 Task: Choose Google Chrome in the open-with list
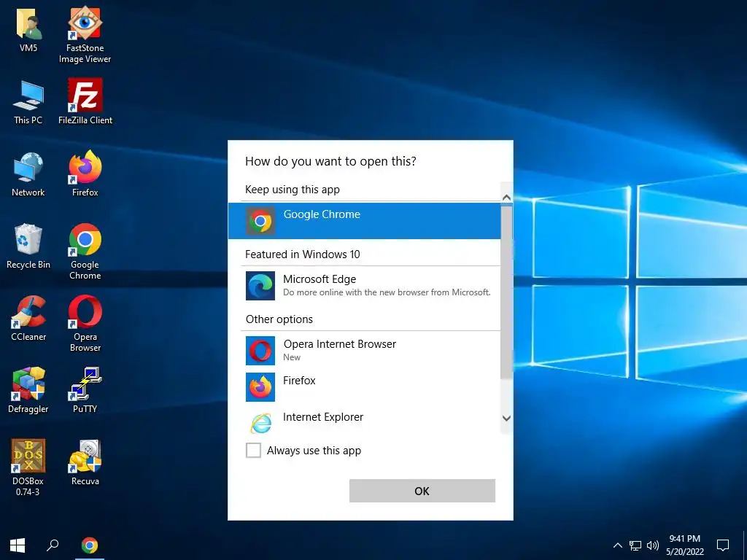pyautogui.click(x=364, y=220)
